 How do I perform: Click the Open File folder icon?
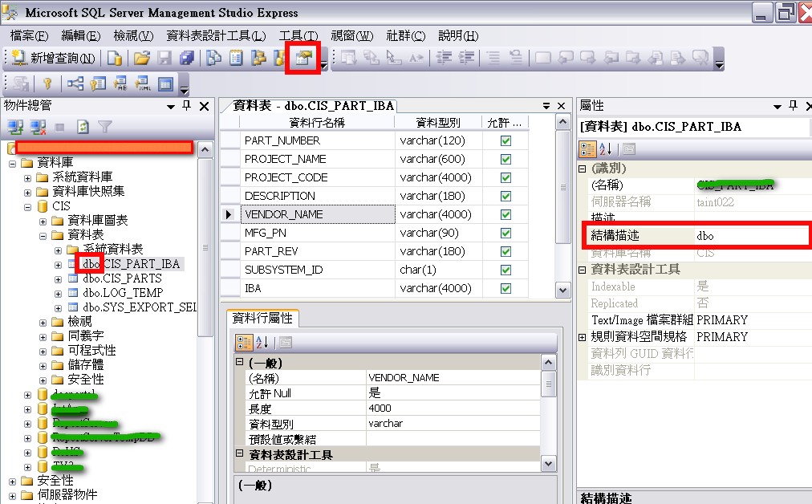tap(141, 58)
